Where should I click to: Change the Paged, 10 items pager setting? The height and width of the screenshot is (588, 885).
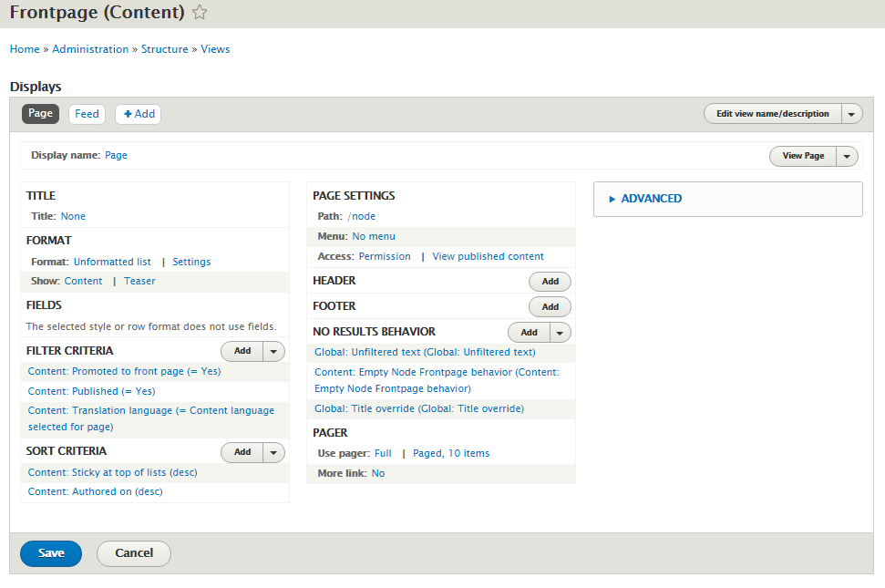pos(451,453)
